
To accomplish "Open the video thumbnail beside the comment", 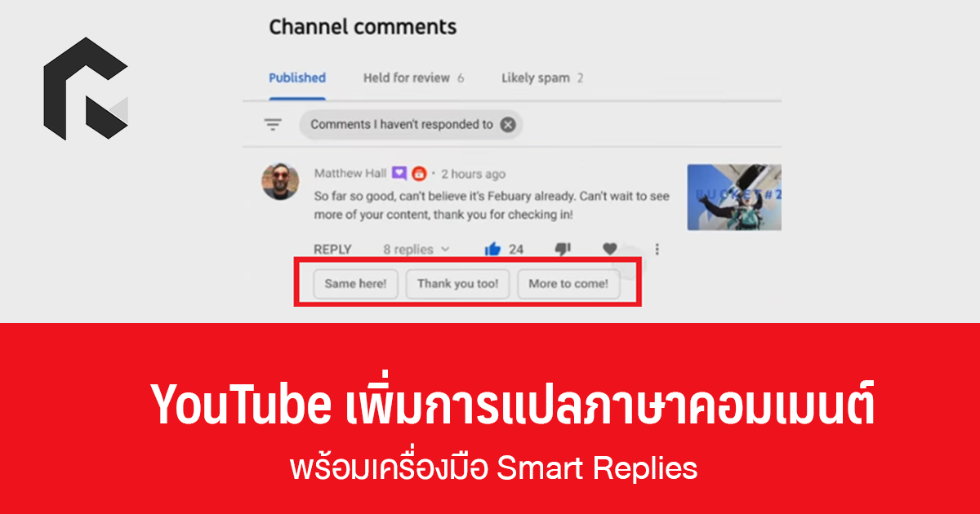I will [734, 197].
